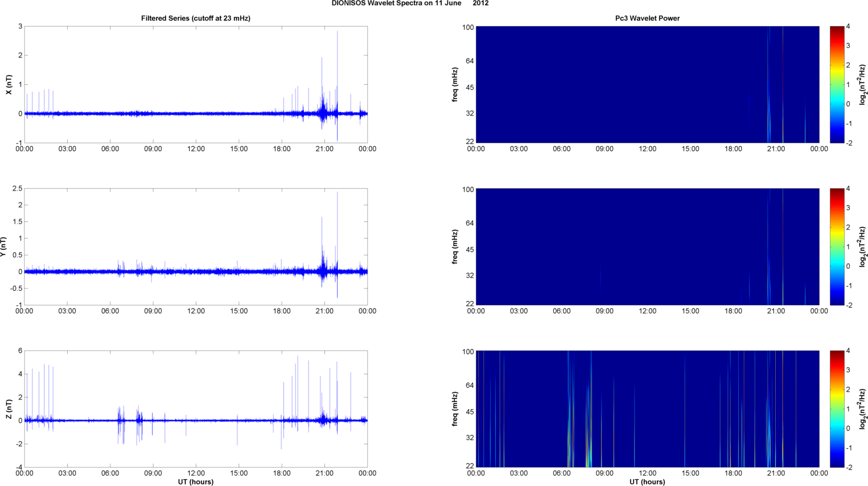Image resolution: width=868 pixels, height=486 pixels.
Task: Click the '4' tick on the X-row colorbar
Action: [x=848, y=27]
